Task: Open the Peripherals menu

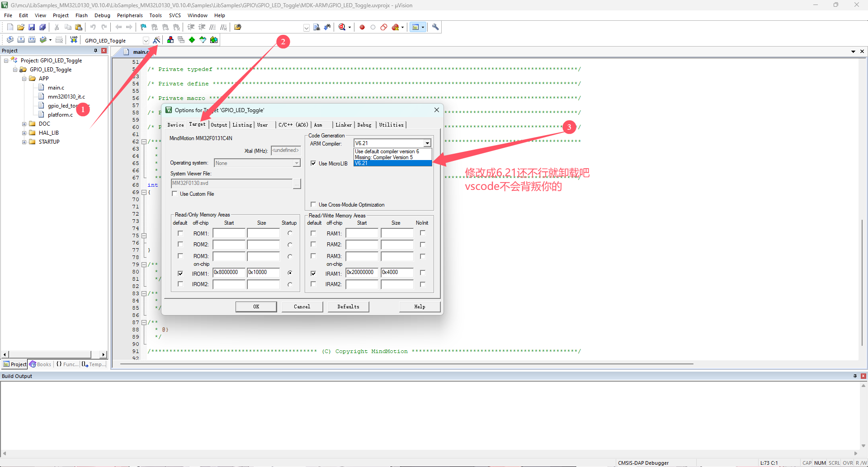Action: [x=130, y=15]
